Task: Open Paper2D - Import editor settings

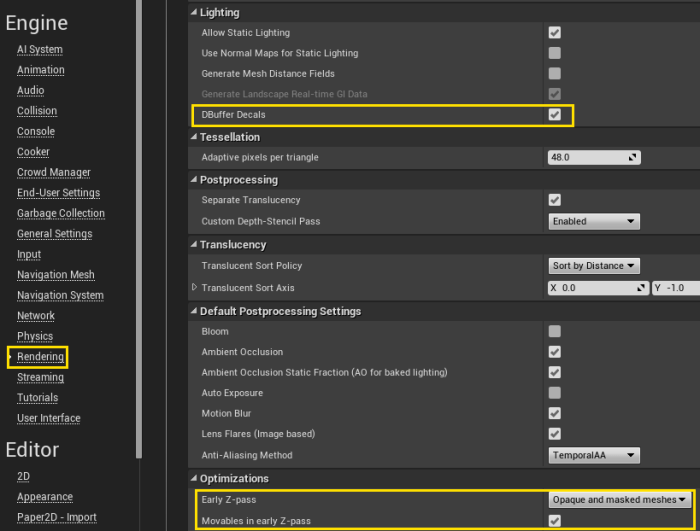Action: [x=55, y=517]
